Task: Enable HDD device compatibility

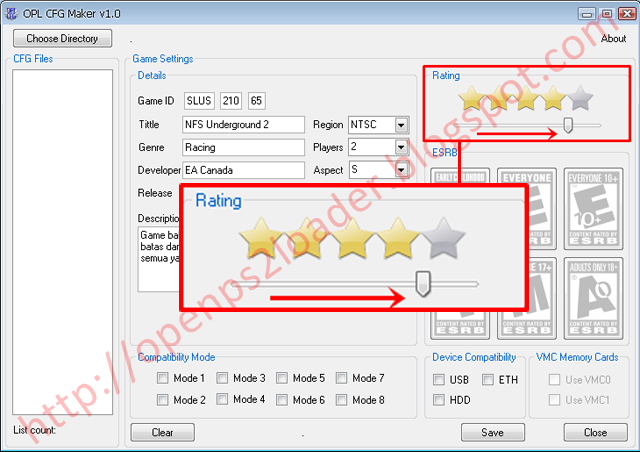Action: [439, 400]
